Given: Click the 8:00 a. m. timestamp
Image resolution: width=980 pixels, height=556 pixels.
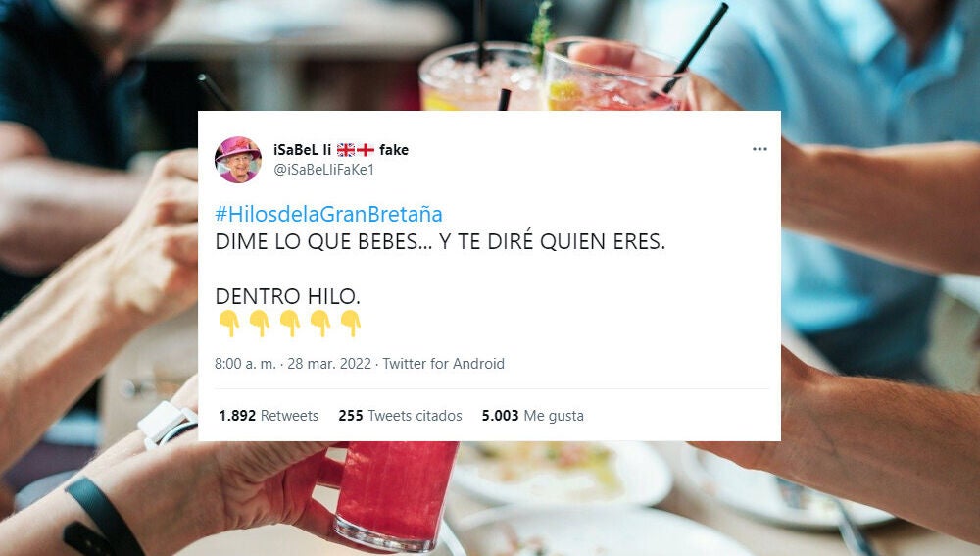Looking at the screenshot, I should [245, 364].
